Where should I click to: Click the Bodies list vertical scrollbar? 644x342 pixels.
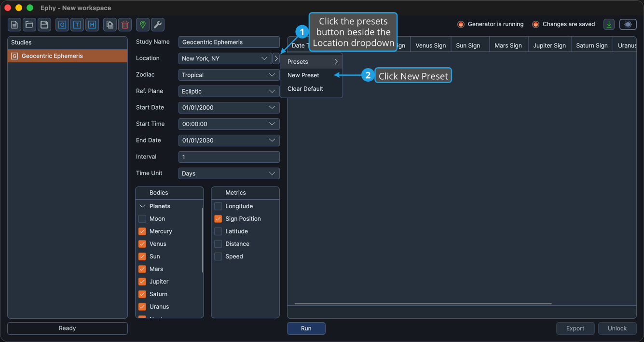[x=202, y=240]
